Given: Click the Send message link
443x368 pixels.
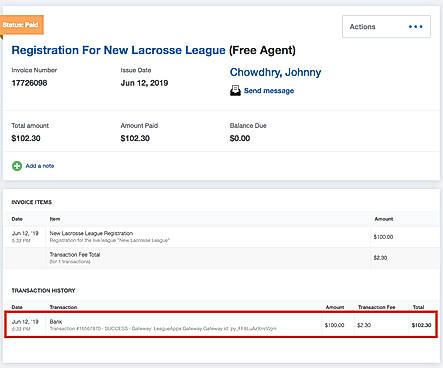Looking at the screenshot, I should click(269, 91).
